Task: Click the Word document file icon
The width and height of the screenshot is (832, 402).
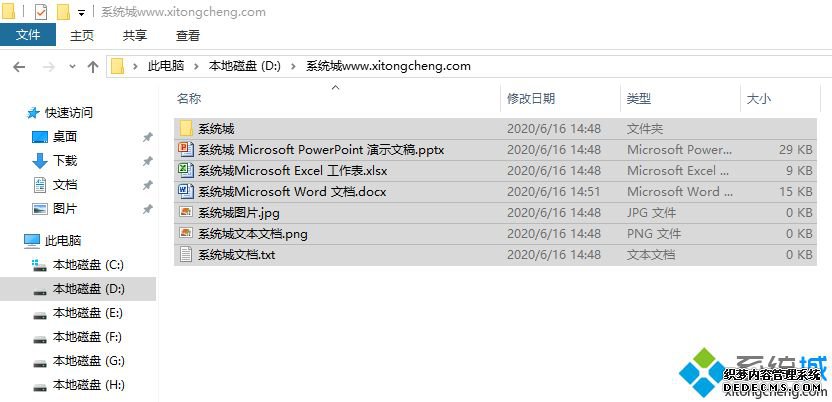Action: (186, 191)
